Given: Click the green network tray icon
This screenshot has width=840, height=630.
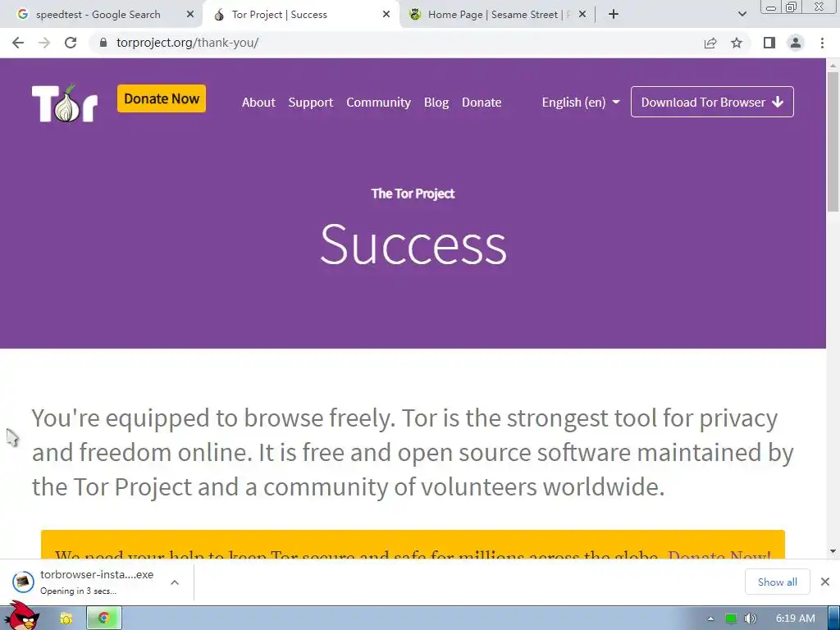Looking at the screenshot, I should [731, 619].
